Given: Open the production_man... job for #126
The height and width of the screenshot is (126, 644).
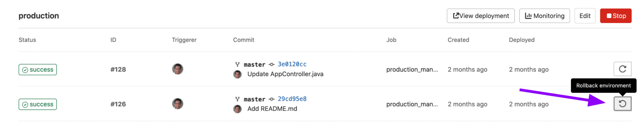Looking at the screenshot, I should [x=412, y=104].
